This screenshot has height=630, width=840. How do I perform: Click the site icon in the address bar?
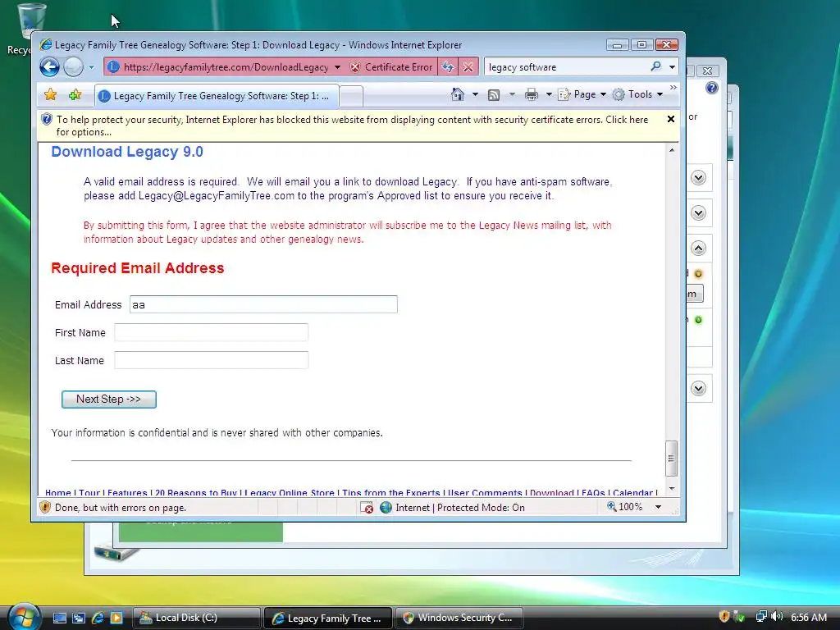pos(112,67)
